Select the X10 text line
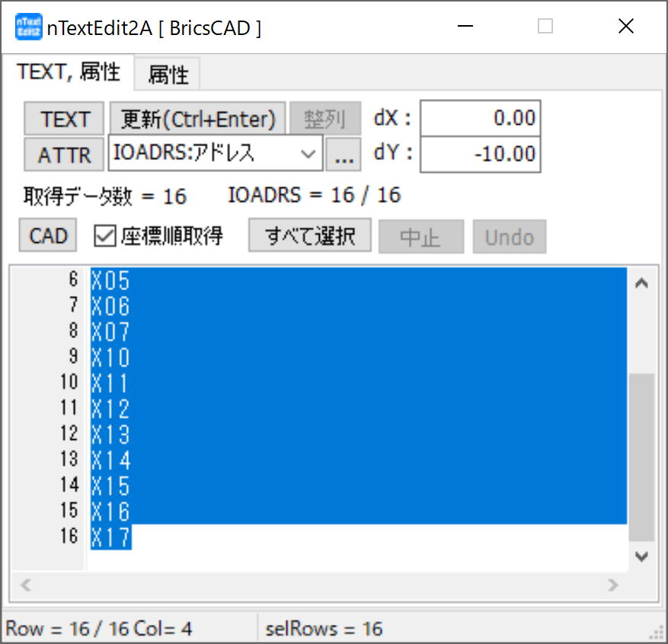Image resolution: width=668 pixels, height=644 pixels. pos(358,357)
